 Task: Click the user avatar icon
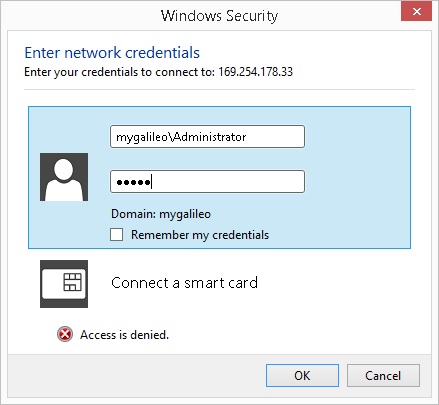click(64, 177)
